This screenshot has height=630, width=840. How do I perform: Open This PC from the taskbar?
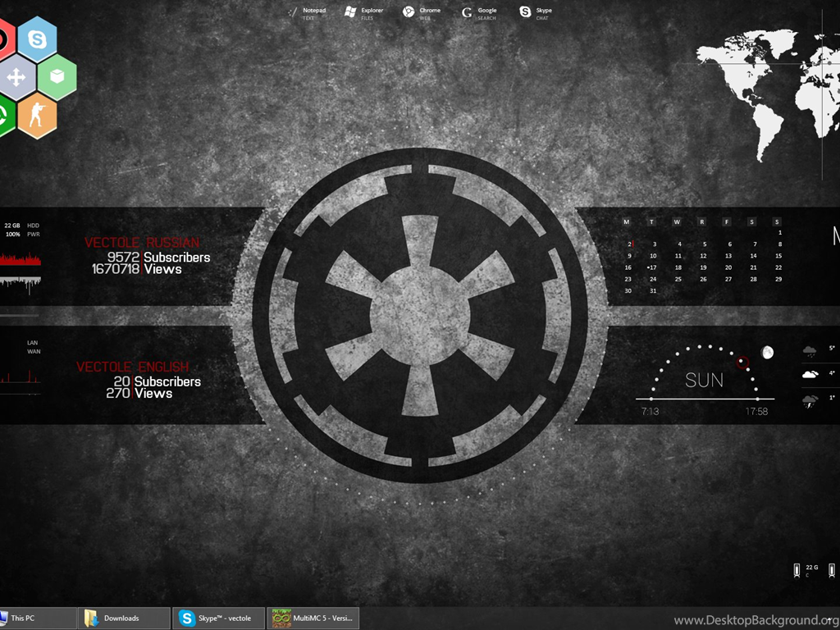click(x=38, y=619)
